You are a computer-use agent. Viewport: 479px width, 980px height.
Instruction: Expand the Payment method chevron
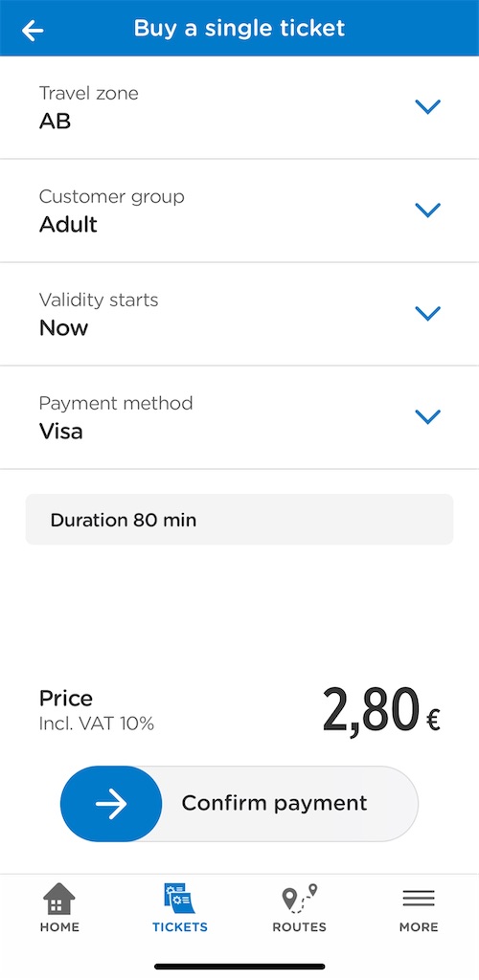point(428,416)
